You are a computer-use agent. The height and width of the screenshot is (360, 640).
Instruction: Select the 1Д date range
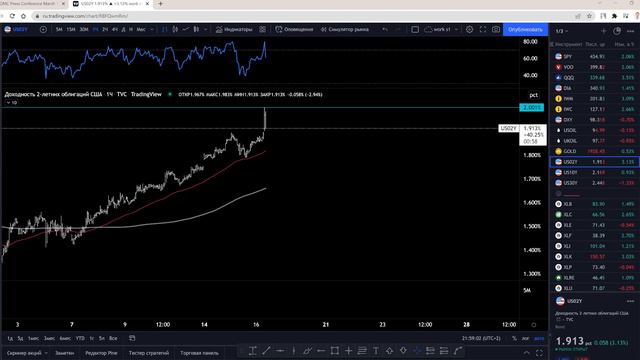[x=10, y=338]
